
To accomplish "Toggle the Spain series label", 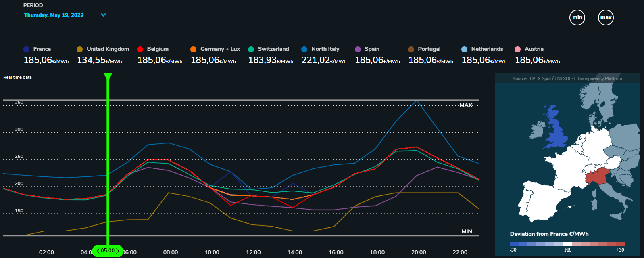I will (372, 49).
